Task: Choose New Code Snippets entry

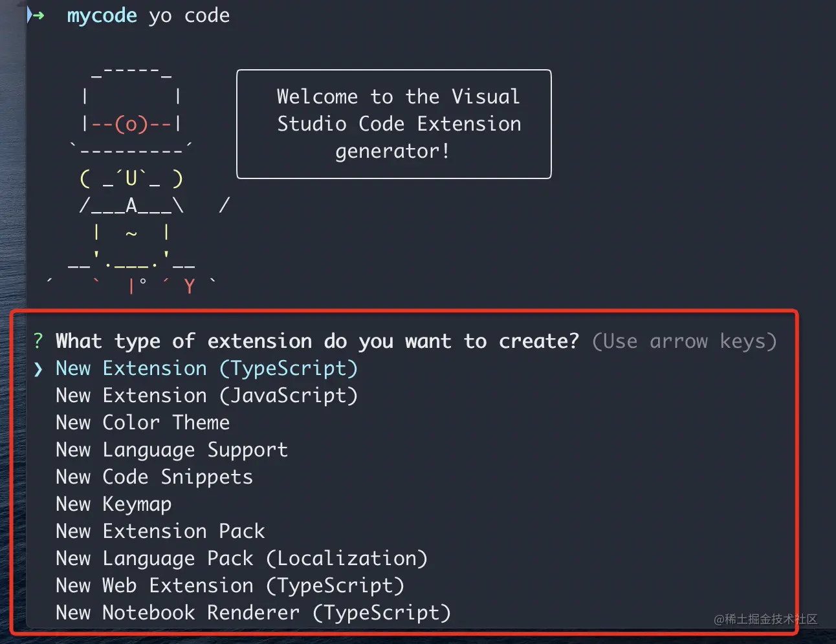Action: click(154, 477)
